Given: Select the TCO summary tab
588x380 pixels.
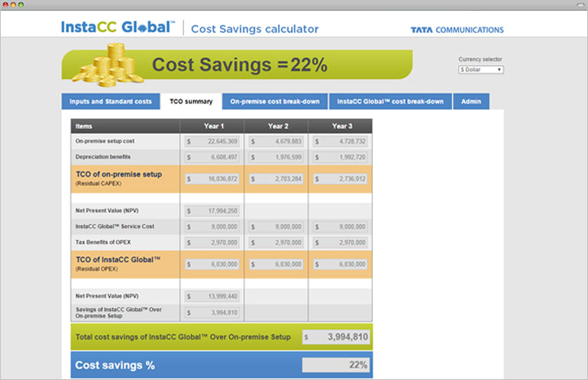Looking at the screenshot, I should (191, 102).
